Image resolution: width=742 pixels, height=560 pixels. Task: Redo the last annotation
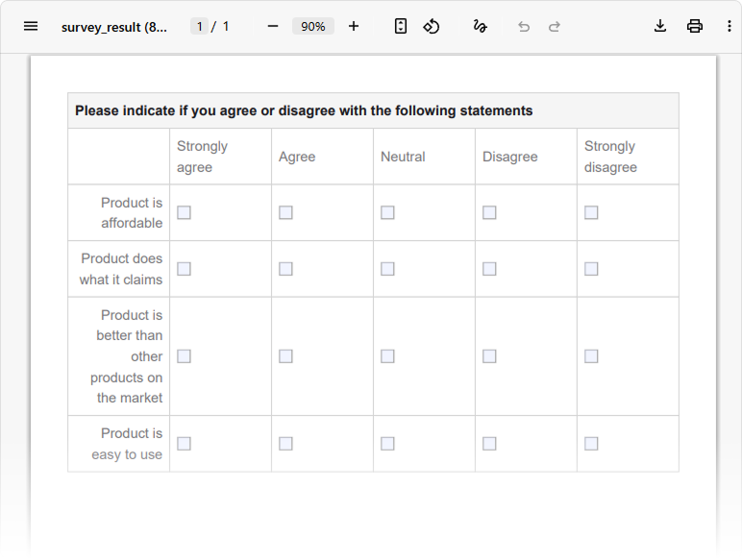pyautogui.click(x=555, y=27)
